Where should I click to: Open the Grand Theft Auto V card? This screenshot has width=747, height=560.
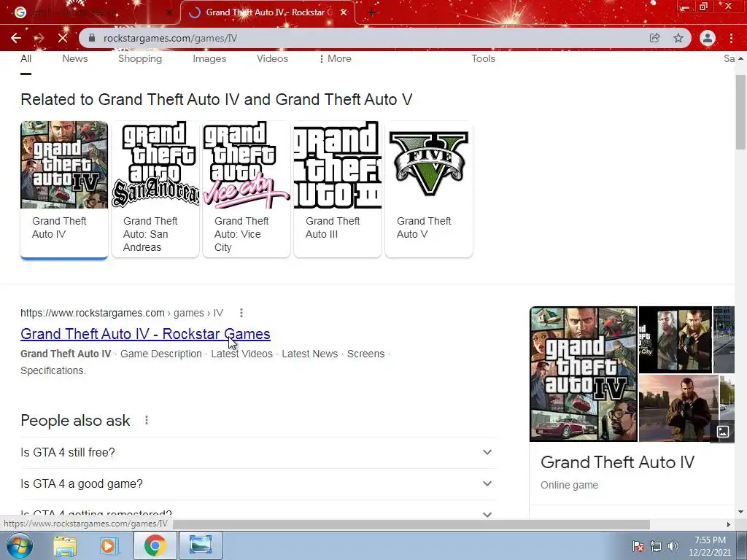pyautogui.click(x=429, y=189)
